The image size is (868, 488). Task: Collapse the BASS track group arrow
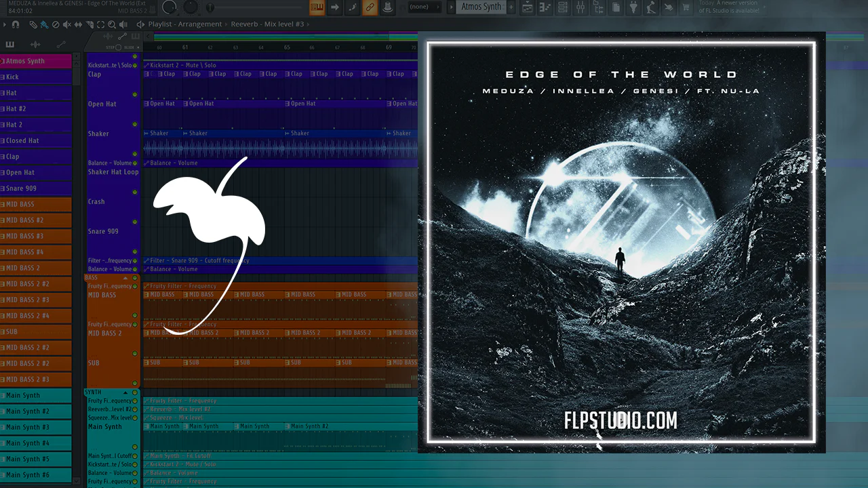click(125, 278)
